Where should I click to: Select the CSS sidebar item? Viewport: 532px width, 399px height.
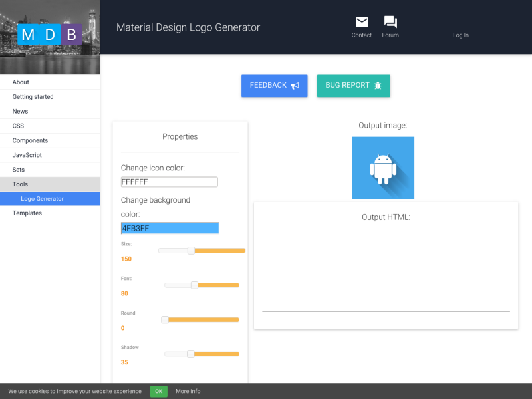coord(18,126)
